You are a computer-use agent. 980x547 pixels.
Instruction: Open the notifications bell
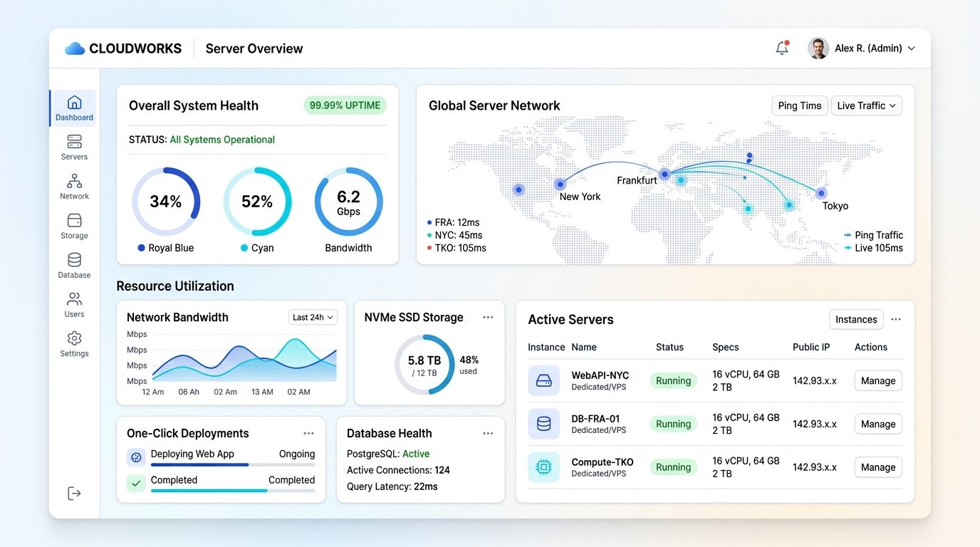click(782, 48)
